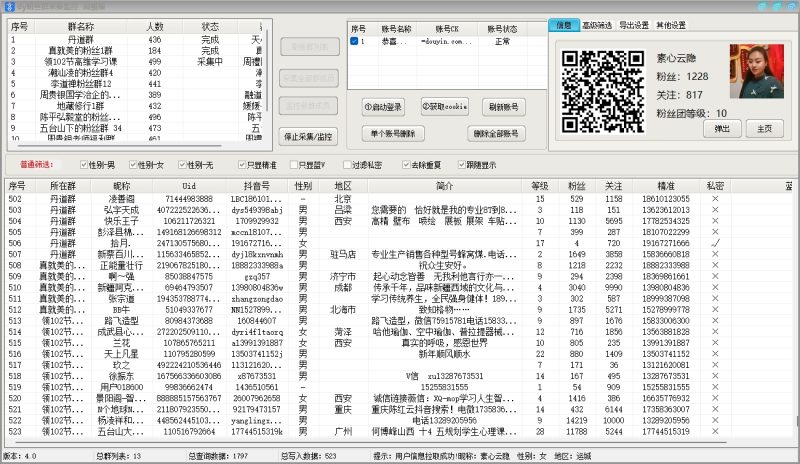This screenshot has width=800, height=464.
Task: Click the =douyin.com... cell in account list
Action: pyautogui.click(x=446, y=41)
